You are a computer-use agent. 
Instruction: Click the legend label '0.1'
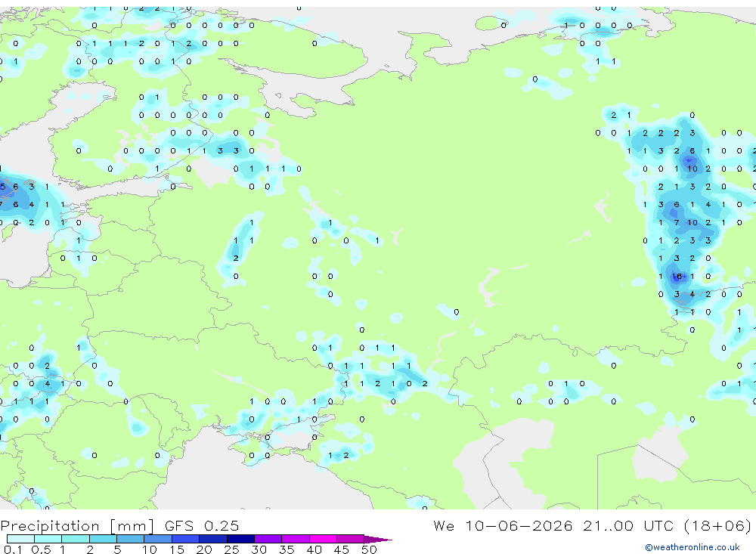pos(13,549)
